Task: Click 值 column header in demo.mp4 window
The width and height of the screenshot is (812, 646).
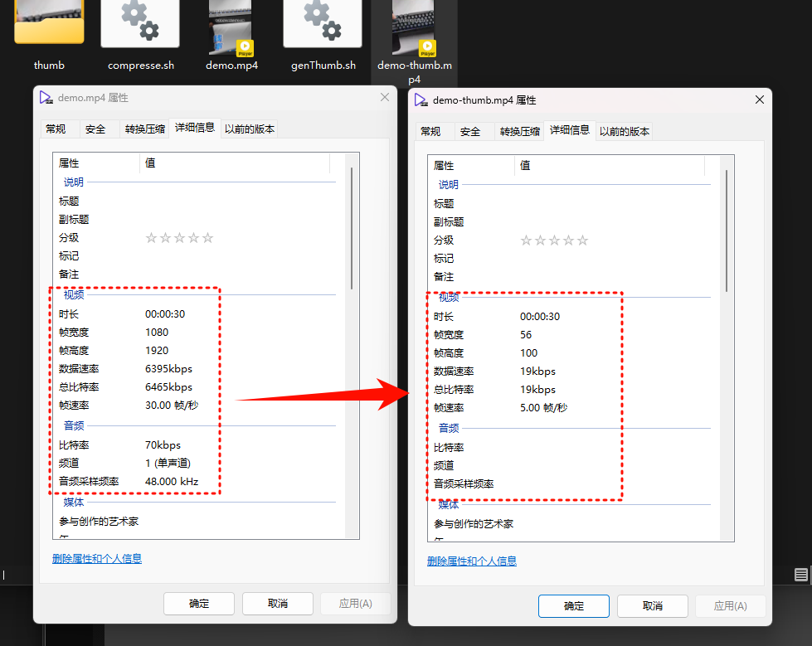Action: pos(235,163)
